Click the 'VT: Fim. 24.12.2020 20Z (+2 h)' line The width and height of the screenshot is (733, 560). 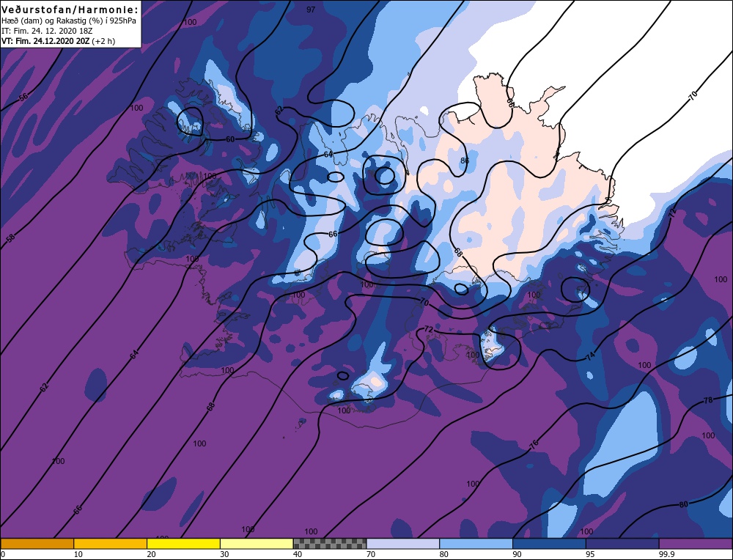pos(58,41)
